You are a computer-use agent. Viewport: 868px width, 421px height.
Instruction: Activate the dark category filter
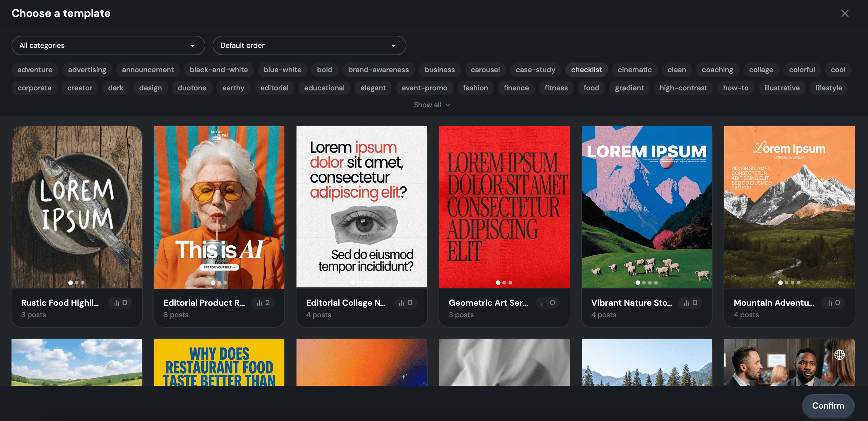[116, 88]
